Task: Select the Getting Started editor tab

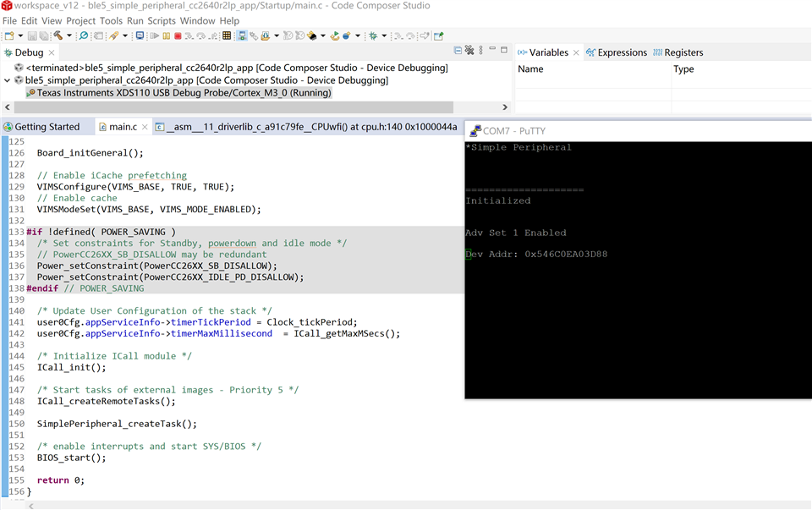Action: [47, 127]
